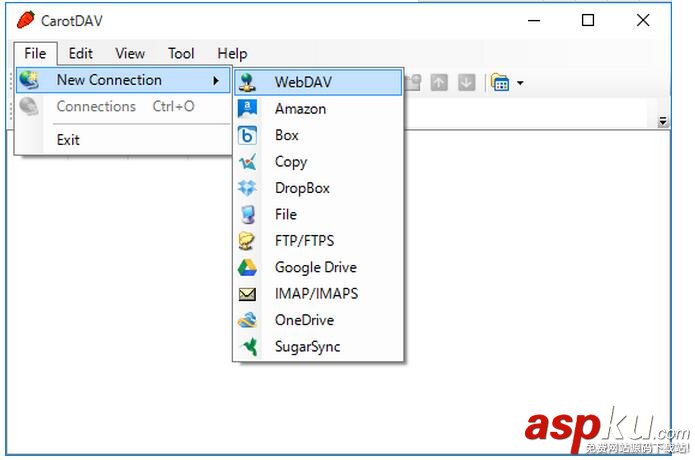The width and height of the screenshot is (695, 460).
Task: Click the folder view mode toolbar icon
Action: pos(500,82)
